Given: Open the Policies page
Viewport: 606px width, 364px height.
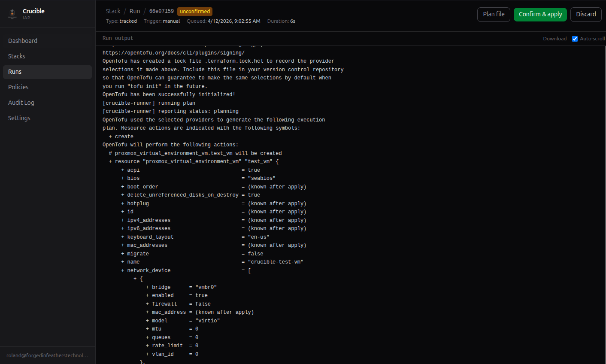Looking at the screenshot, I should coord(18,87).
